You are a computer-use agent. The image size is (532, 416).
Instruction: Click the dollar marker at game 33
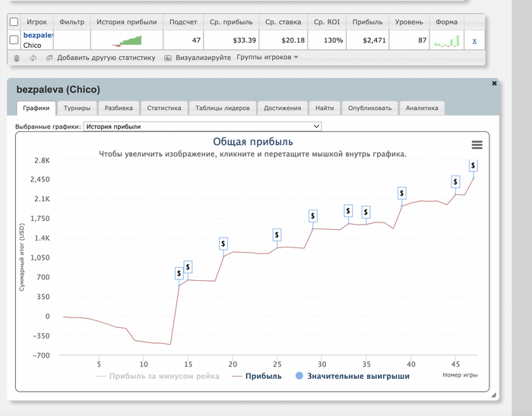pos(348,211)
